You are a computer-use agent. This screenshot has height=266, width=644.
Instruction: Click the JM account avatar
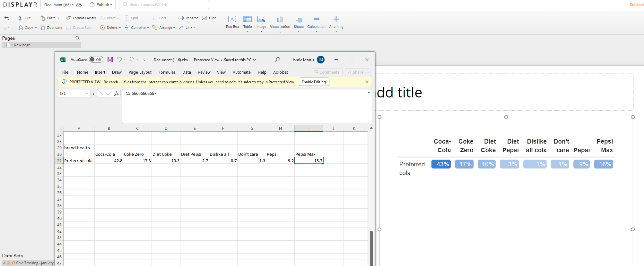tap(320, 60)
